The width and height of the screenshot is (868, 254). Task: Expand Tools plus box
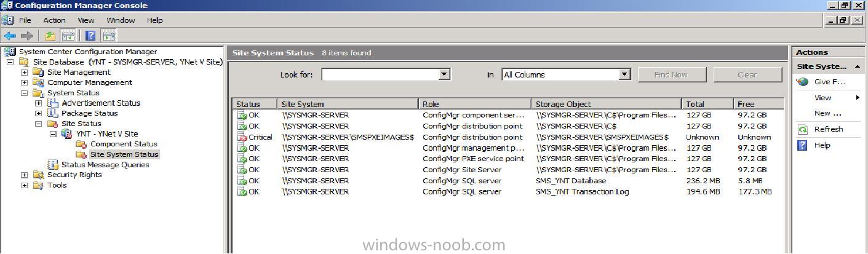[24, 185]
